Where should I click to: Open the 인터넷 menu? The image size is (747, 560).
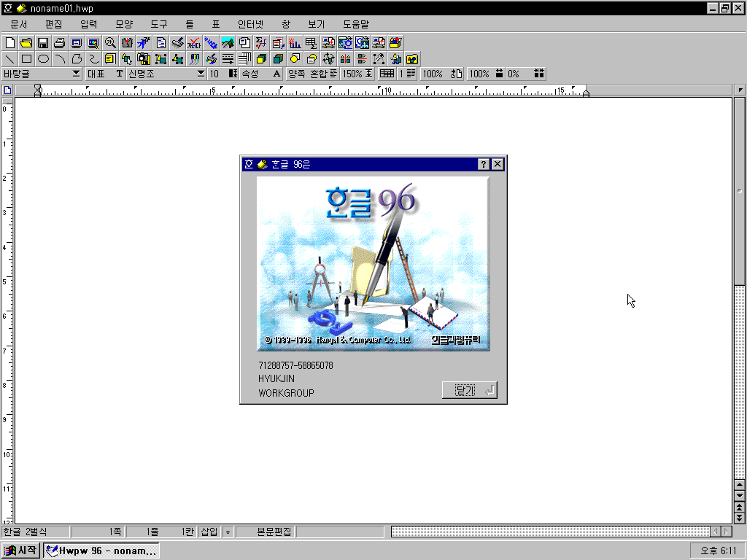tap(251, 24)
